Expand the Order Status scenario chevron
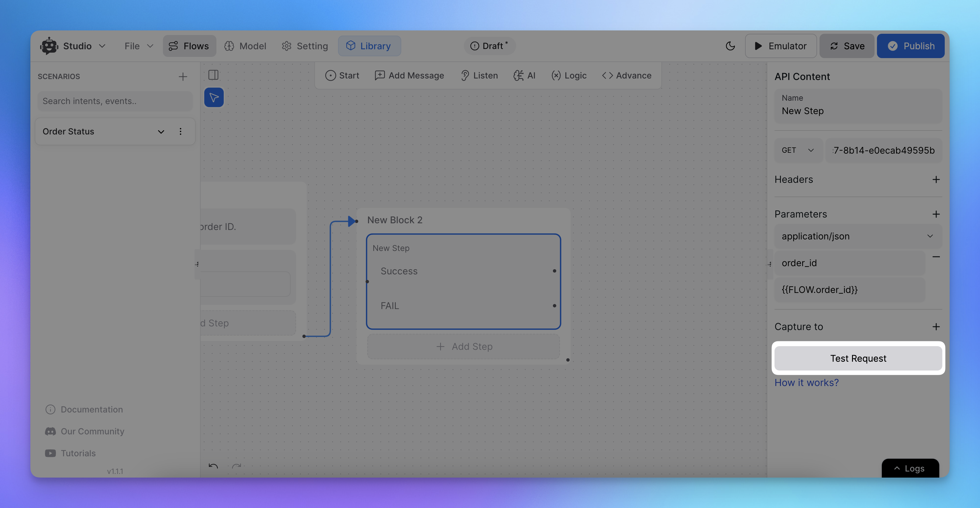The width and height of the screenshot is (980, 508). pyautogui.click(x=161, y=131)
